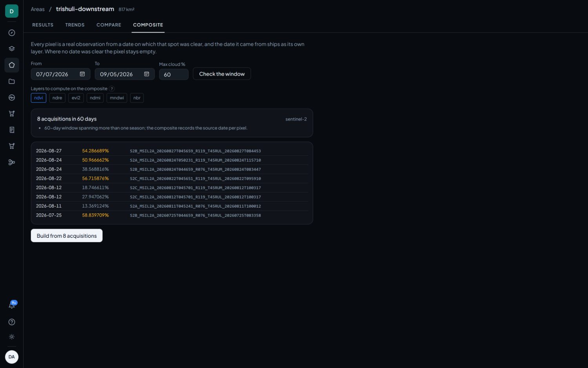Click cloud value 27.947062%
The image size is (588, 368).
coord(96,197)
